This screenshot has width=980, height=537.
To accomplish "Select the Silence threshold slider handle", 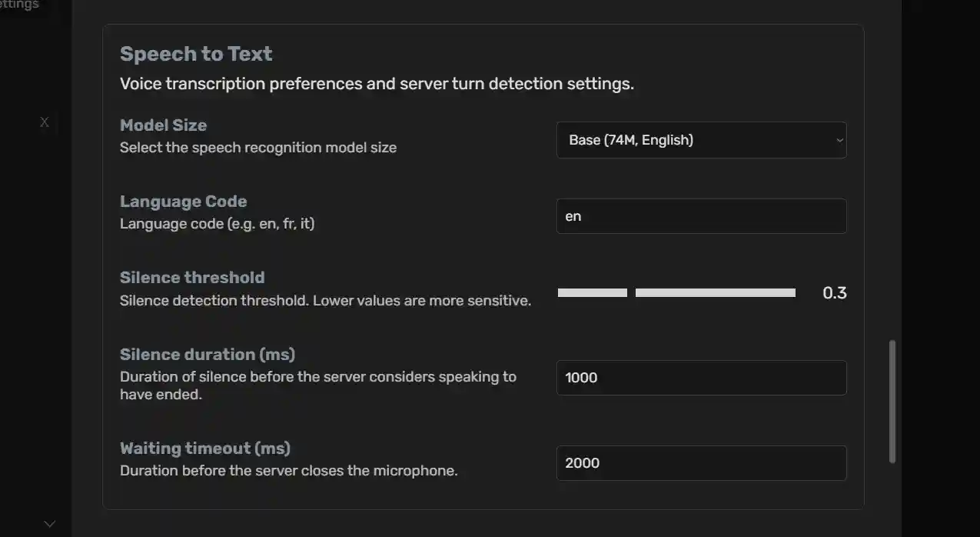I will pos(631,292).
